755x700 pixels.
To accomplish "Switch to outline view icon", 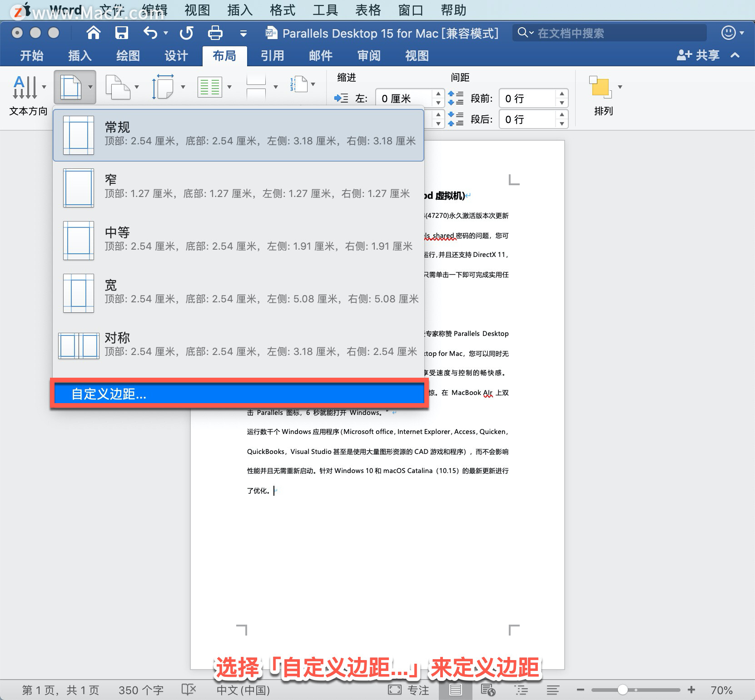I will coord(521,690).
